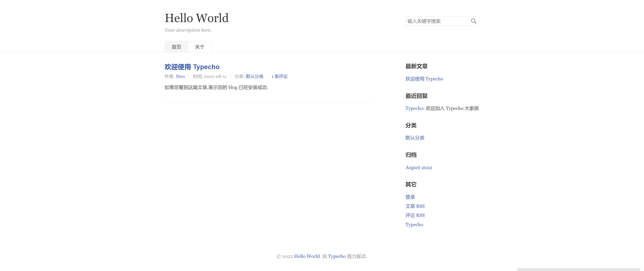This screenshot has width=644, height=271.
Task: Click the search magnifier icon
Action: pyautogui.click(x=474, y=21)
